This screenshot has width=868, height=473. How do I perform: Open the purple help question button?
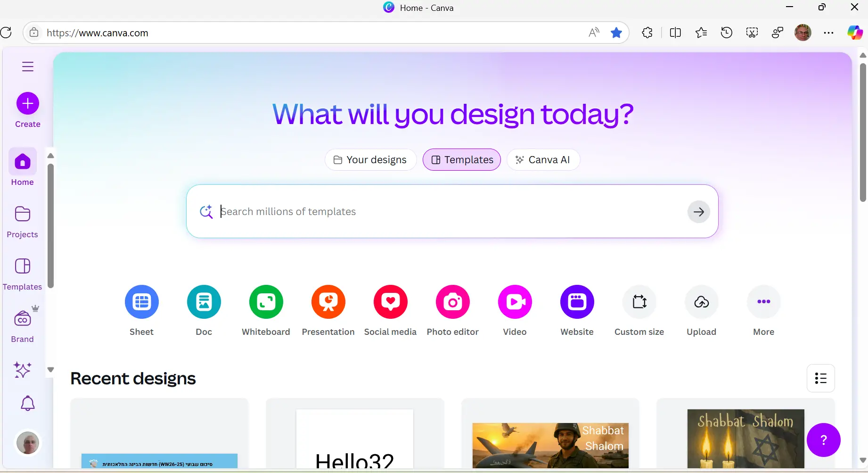(x=824, y=440)
